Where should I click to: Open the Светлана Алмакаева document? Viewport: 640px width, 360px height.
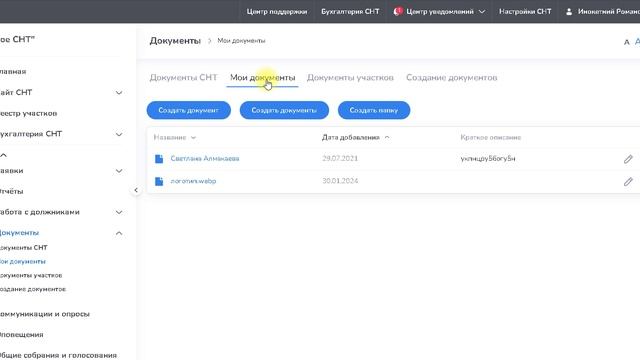tap(205, 158)
